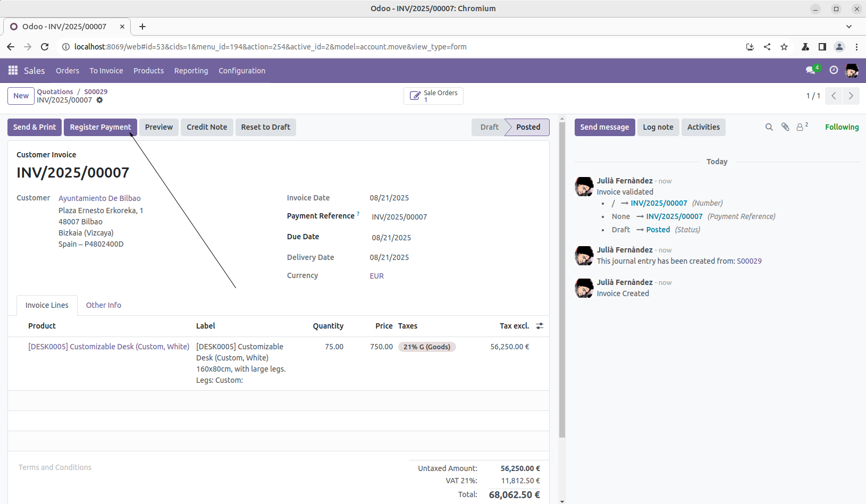
Task: Open the Reporting menu
Action: pos(191,71)
